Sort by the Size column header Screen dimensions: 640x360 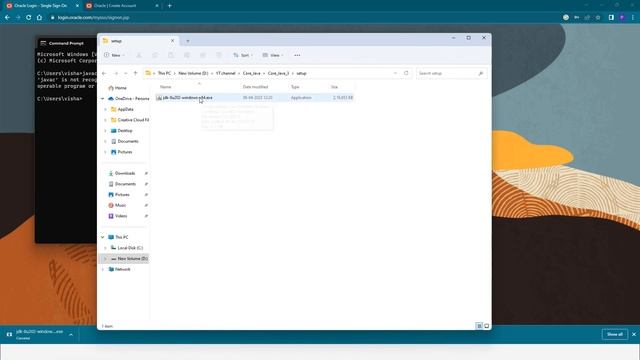tap(334, 87)
